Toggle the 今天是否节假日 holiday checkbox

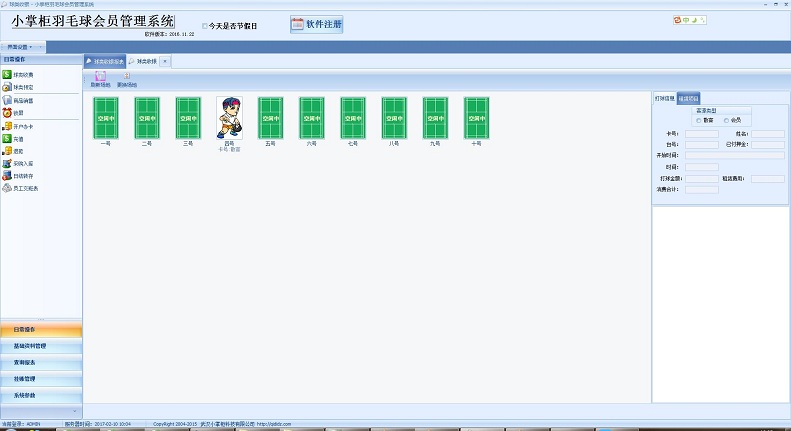point(206,26)
